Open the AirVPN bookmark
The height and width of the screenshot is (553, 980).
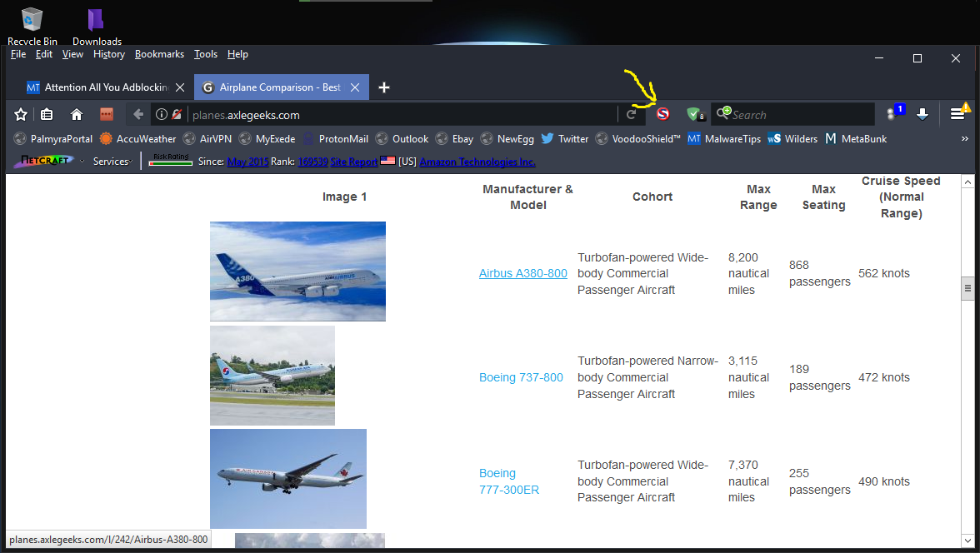[x=207, y=139]
